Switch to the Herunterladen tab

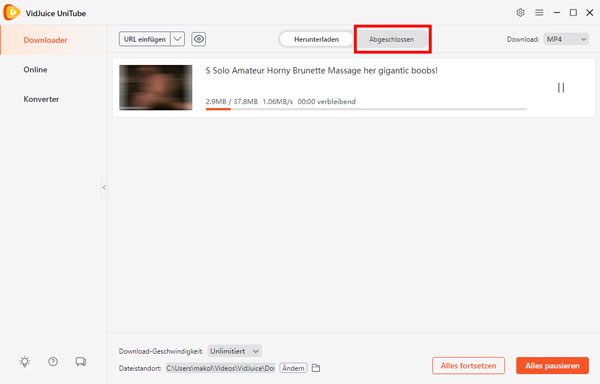tap(316, 39)
